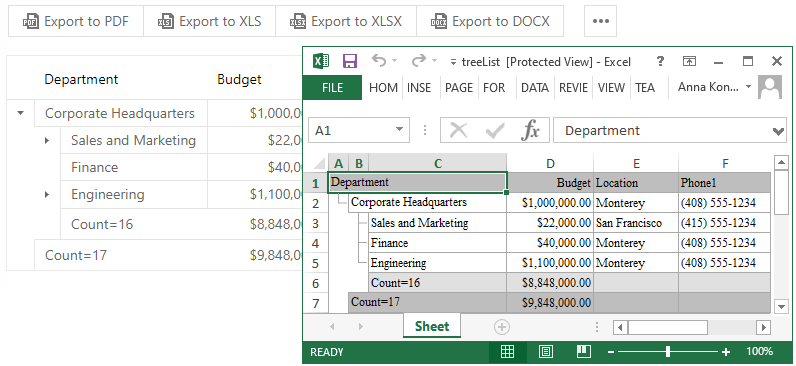Open the Undo history dropdown arrow
796x366 pixels.
(395, 61)
